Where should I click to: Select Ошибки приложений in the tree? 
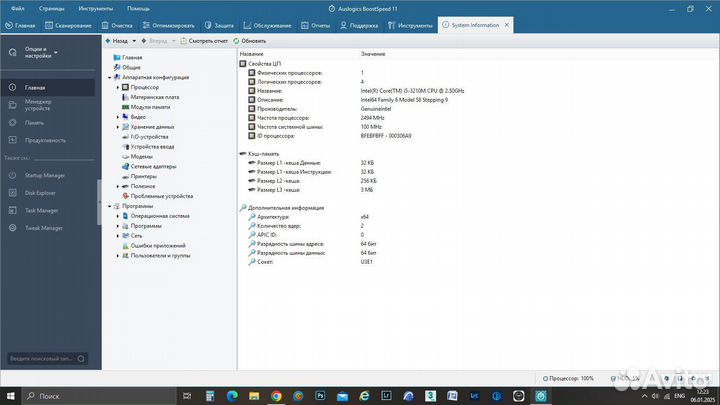point(158,246)
